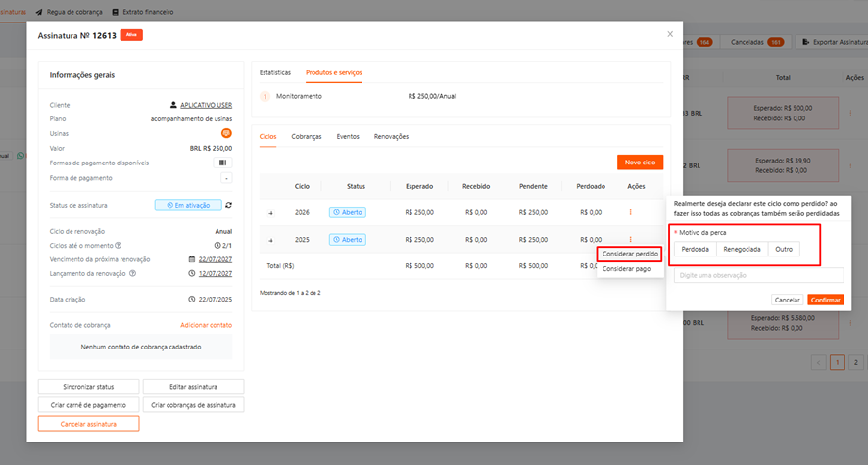
Task: Cancel the lost cycle confirmation
Action: pyautogui.click(x=788, y=300)
